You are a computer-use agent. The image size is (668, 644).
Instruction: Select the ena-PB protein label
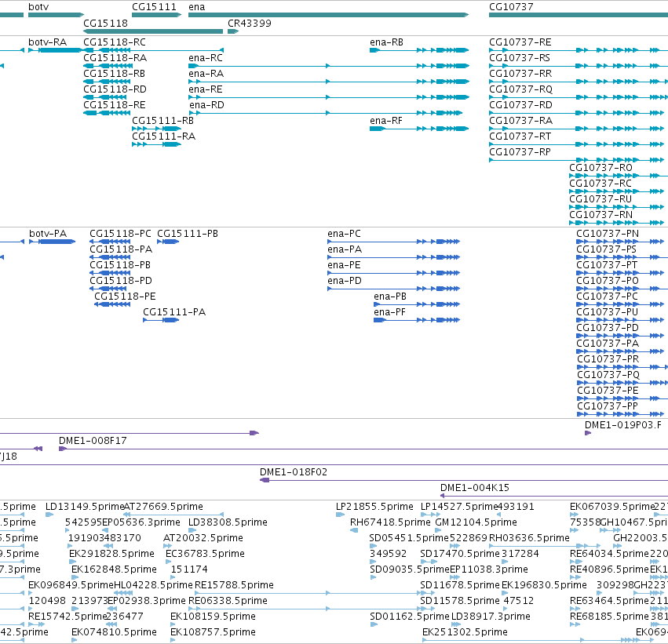tap(390, 297)
